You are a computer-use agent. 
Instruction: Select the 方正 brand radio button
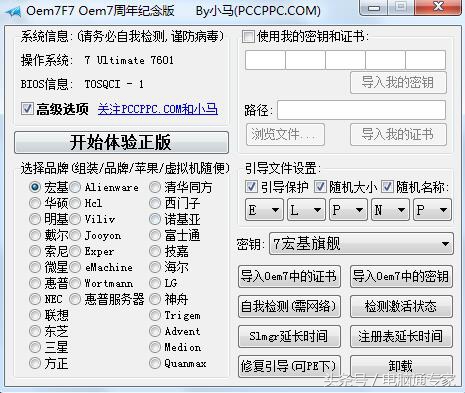35,363
